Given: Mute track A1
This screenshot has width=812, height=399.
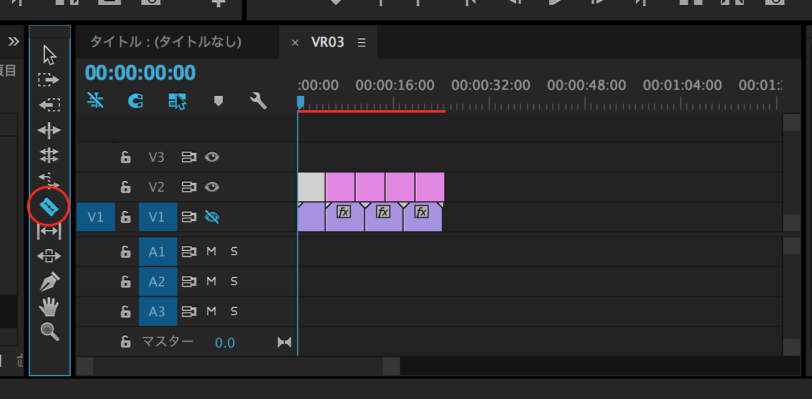Looking at the screenshot, I should coord(211,252).
